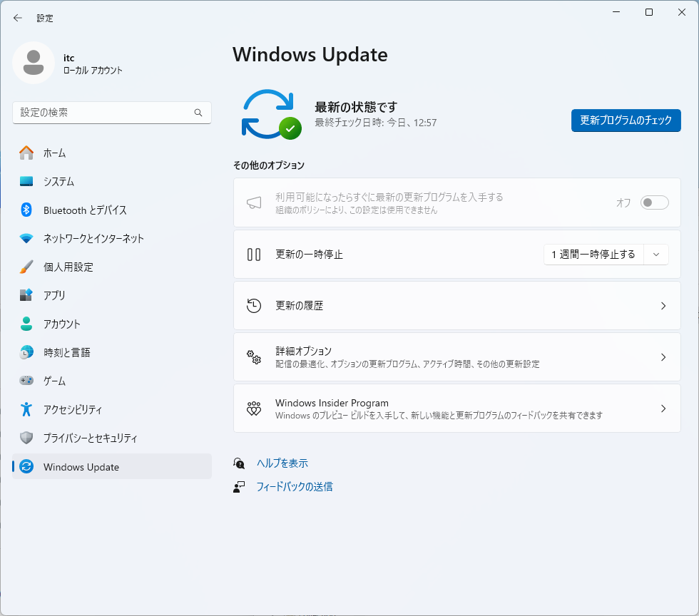This screenshot has width=699, height=616.
Task: Click the pause icon beside 更新の一時停止
Action: click(254, 255)
